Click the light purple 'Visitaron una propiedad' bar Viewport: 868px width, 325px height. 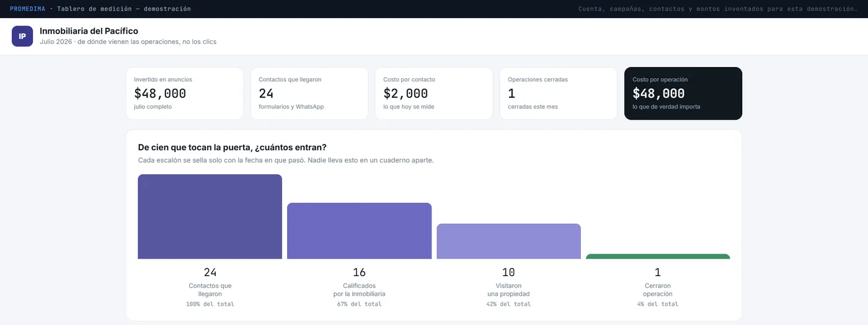(508, 241)
